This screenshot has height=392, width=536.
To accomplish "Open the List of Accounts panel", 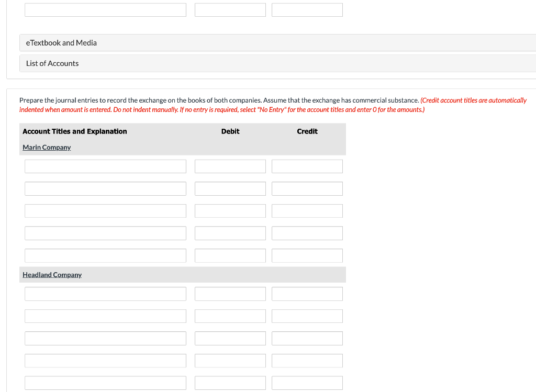I will [x=52, y=63].
